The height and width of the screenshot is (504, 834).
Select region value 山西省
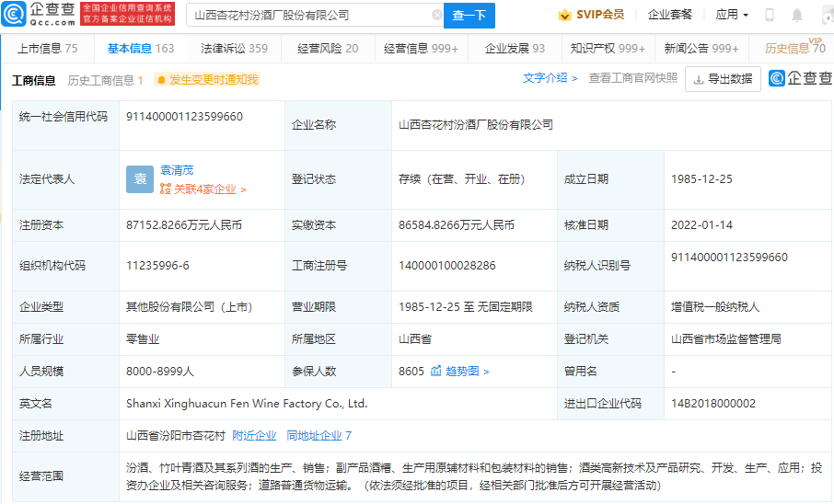click(415, 339)
